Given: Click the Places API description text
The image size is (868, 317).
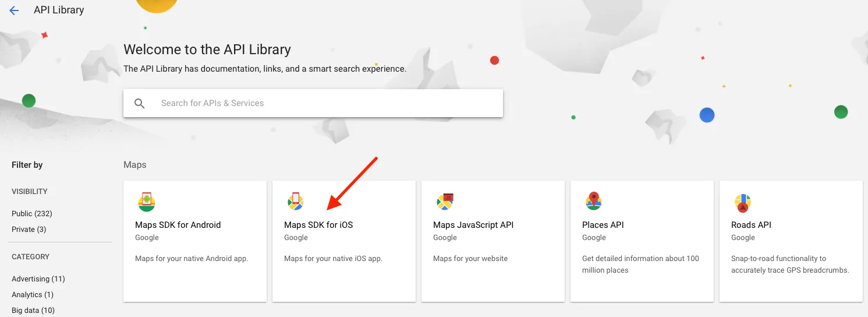Looking at the screenshot, I should [640, 265].
